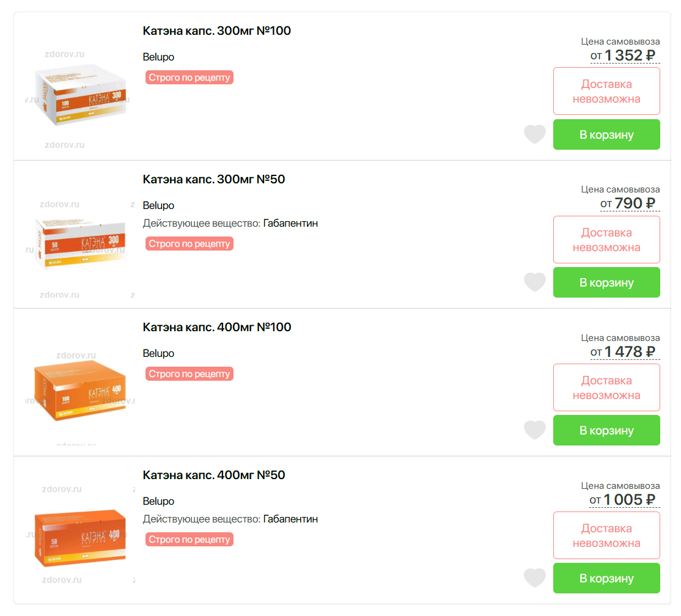
Task: View Катэна 300мг №50 box image
Action: pyautogui.click(x=80, y=245)
